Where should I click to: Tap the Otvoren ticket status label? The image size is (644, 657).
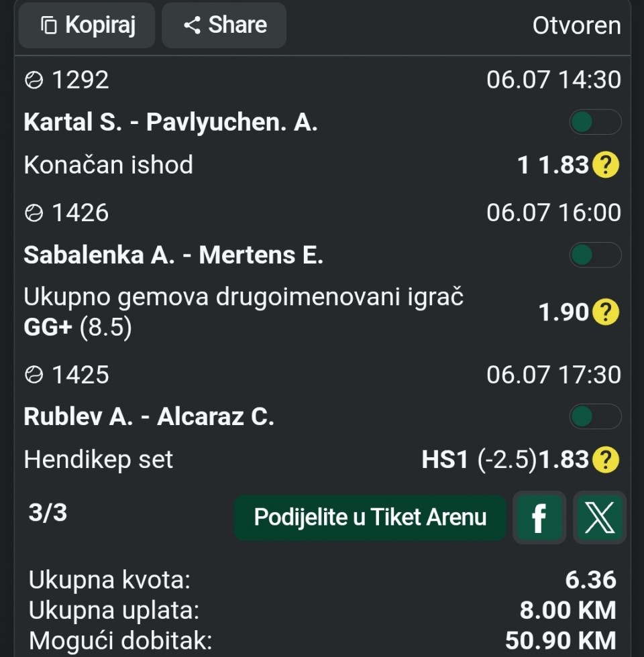click(x=576, y=26)
